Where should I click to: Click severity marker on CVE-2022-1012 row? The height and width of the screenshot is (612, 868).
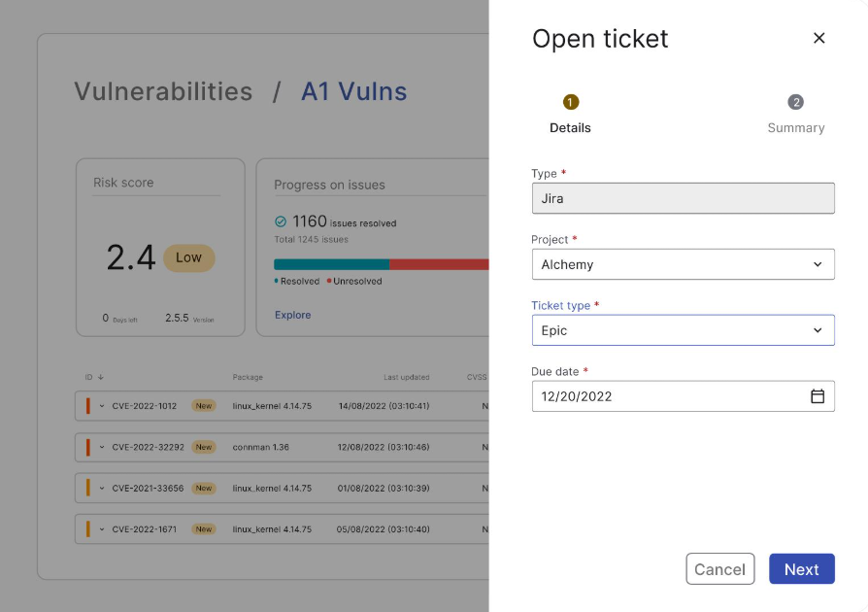click(88, 406)
